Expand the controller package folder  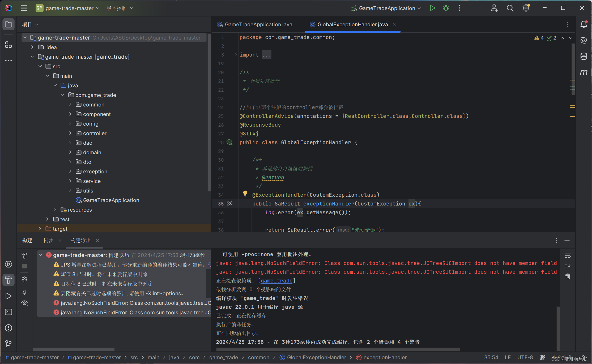70,133
